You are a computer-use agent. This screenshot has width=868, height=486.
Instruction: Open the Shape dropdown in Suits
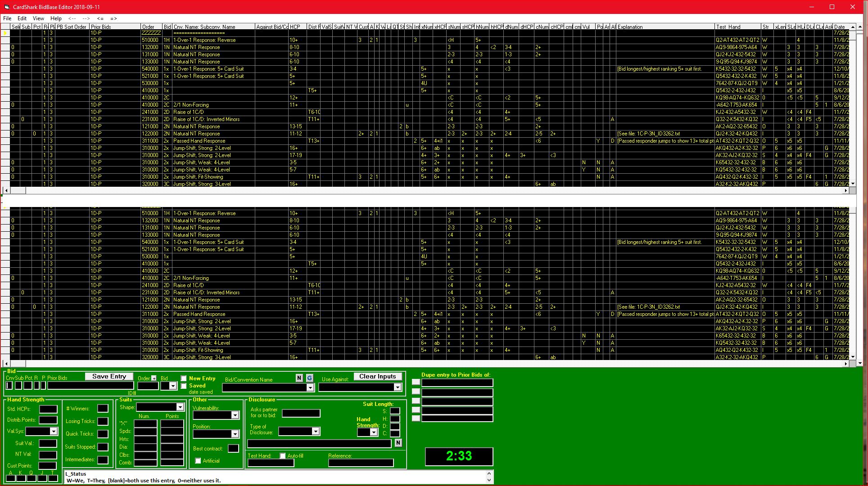(180, 407)
